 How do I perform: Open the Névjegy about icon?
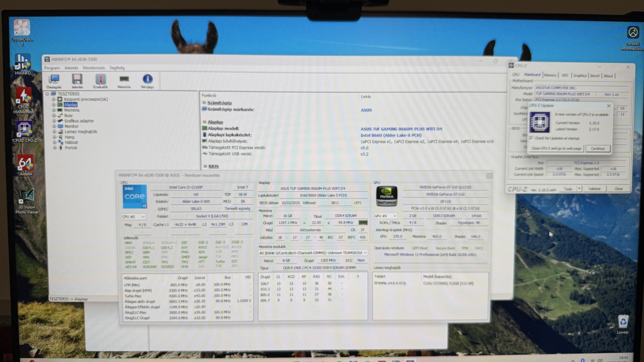pos(147,80)
